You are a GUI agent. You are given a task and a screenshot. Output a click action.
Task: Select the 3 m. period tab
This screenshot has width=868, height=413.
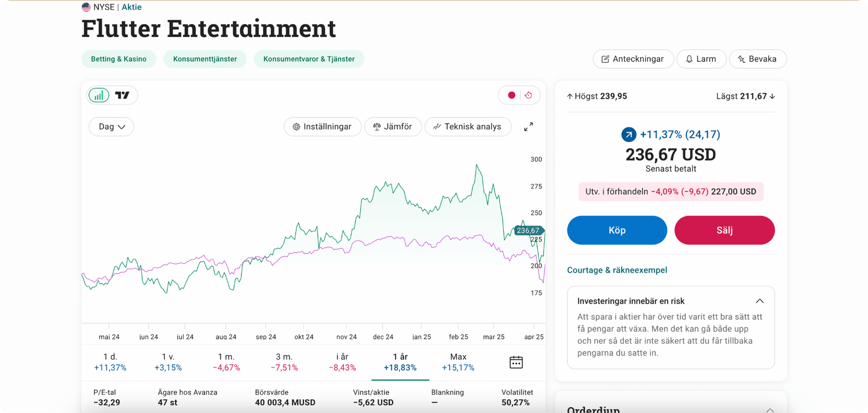click(x=284, y=362)
